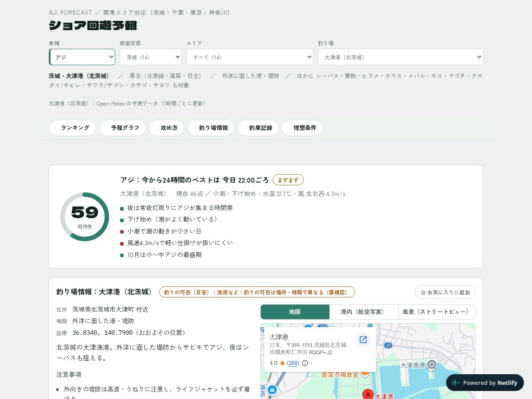
Task: Click the Powered by Netlify badge
Action: pos(485,383)
